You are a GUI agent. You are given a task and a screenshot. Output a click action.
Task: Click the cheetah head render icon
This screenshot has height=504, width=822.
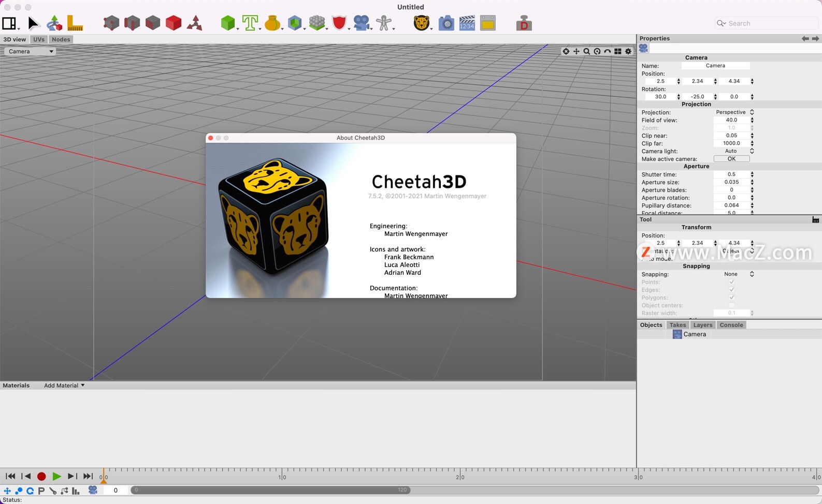(422, 23)
